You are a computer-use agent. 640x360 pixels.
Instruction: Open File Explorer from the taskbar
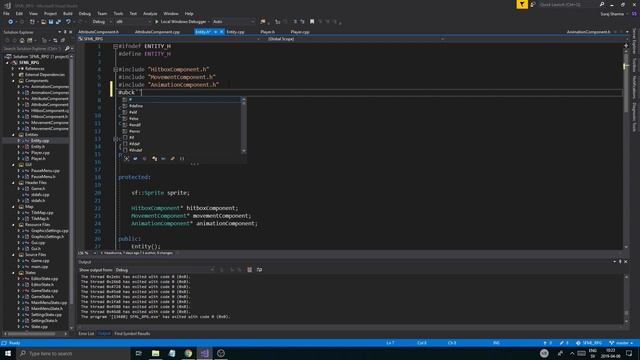point(156,353)
